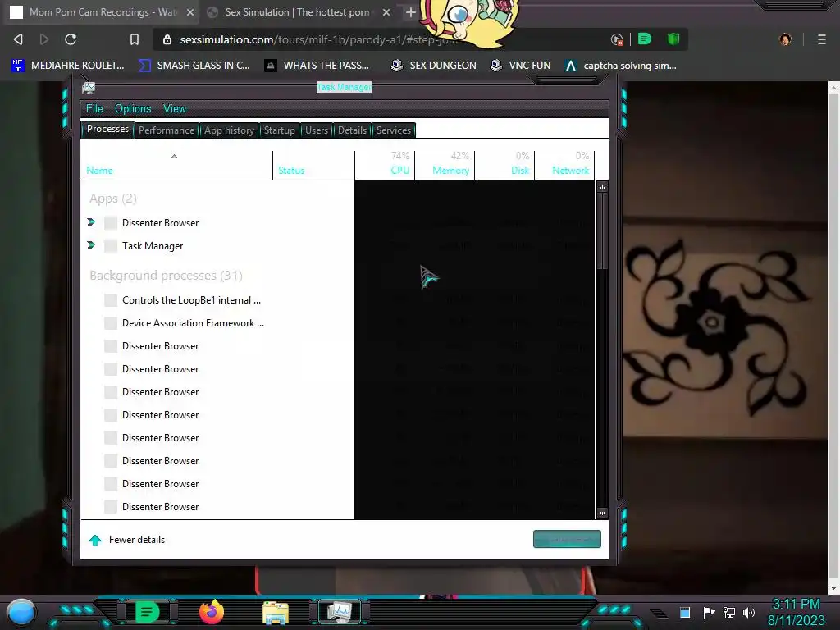Open the Options menu in Task Manager
The image size is (840, 630).
point(133,109)
